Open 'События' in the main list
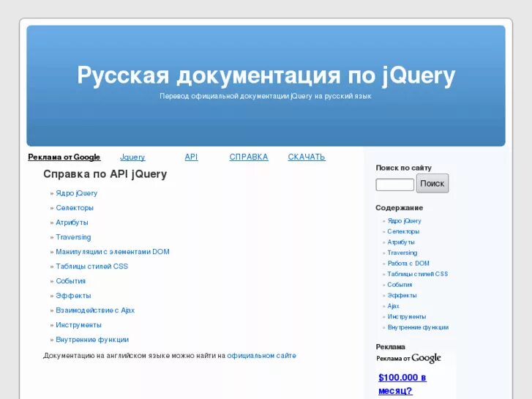This screenshot has height=399, width=532. [x=70, y=281]
